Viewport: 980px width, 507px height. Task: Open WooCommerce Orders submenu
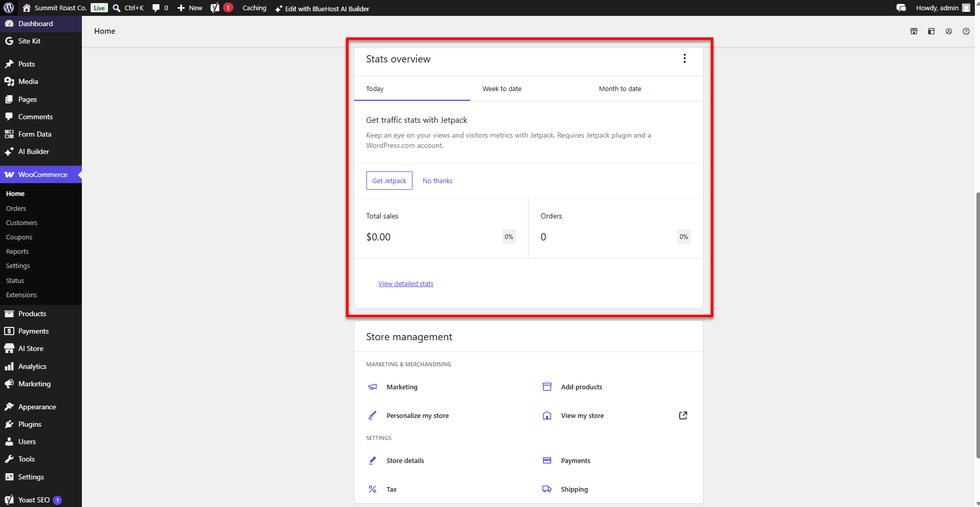[x=16, y=208]
